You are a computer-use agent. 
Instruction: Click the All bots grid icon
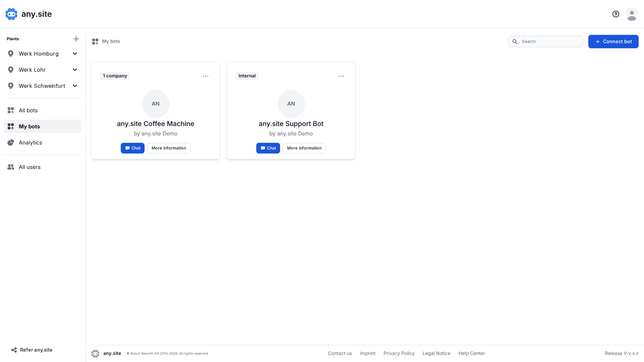coord(11,110)
